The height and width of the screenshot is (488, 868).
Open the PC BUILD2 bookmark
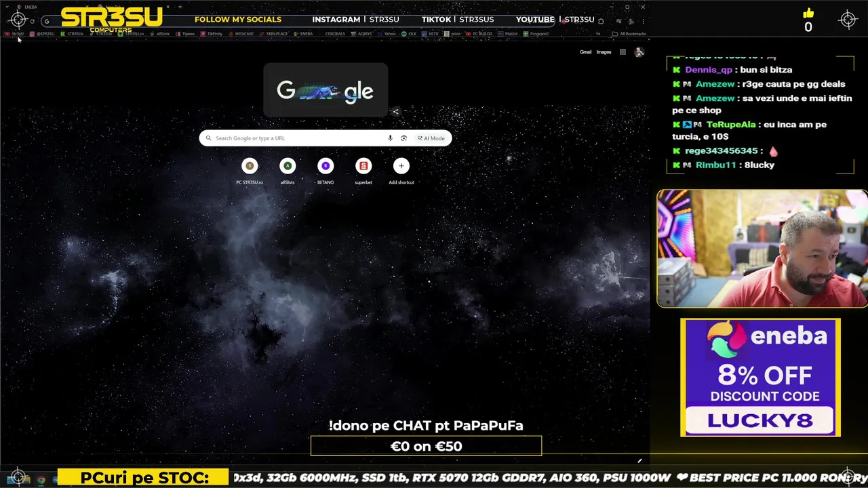click(x=479, y=33)
